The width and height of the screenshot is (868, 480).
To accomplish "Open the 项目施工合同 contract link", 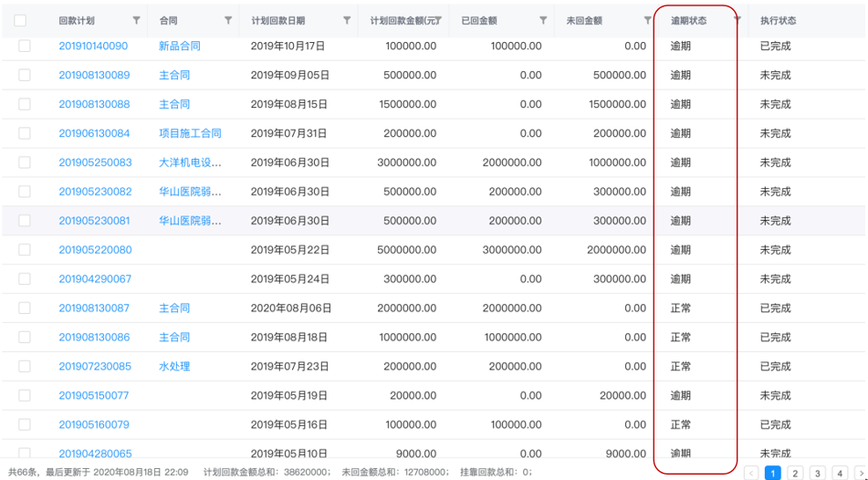I will (190, 133).
